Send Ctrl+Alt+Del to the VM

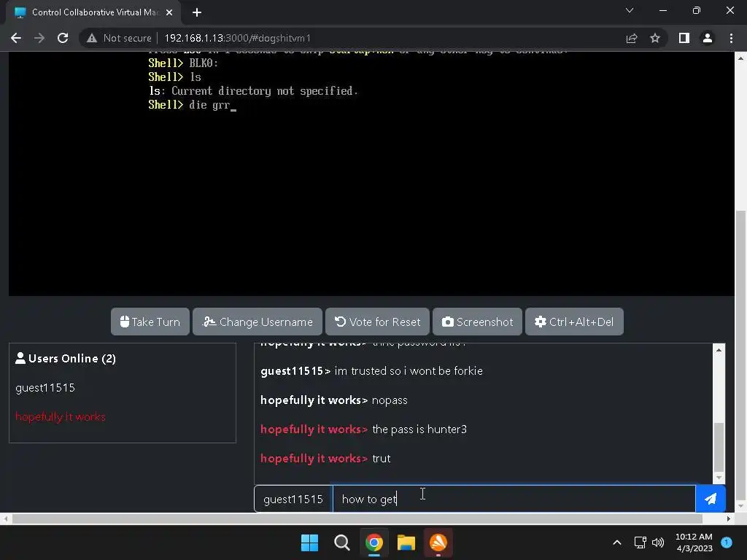pos(574,322)
